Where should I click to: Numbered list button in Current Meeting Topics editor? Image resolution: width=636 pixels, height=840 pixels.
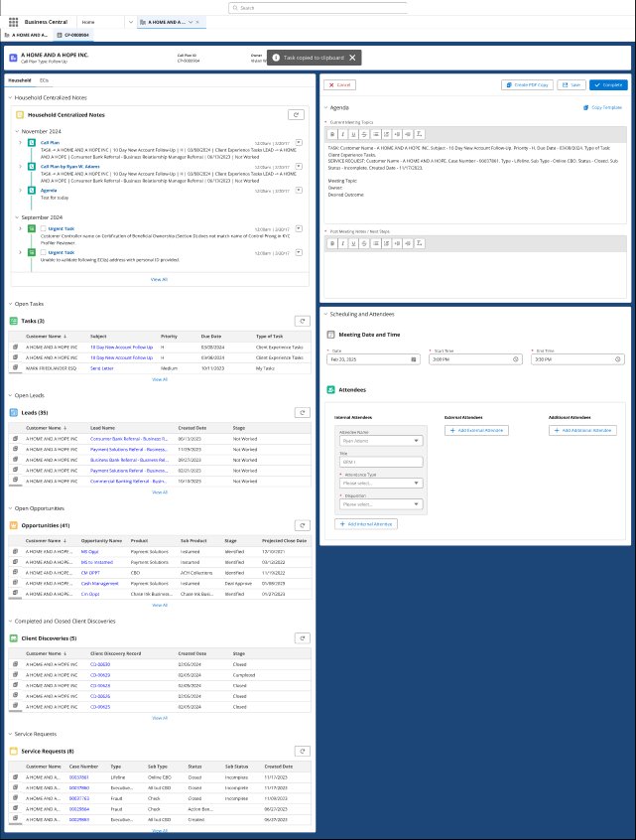click(x=386, y=134)
